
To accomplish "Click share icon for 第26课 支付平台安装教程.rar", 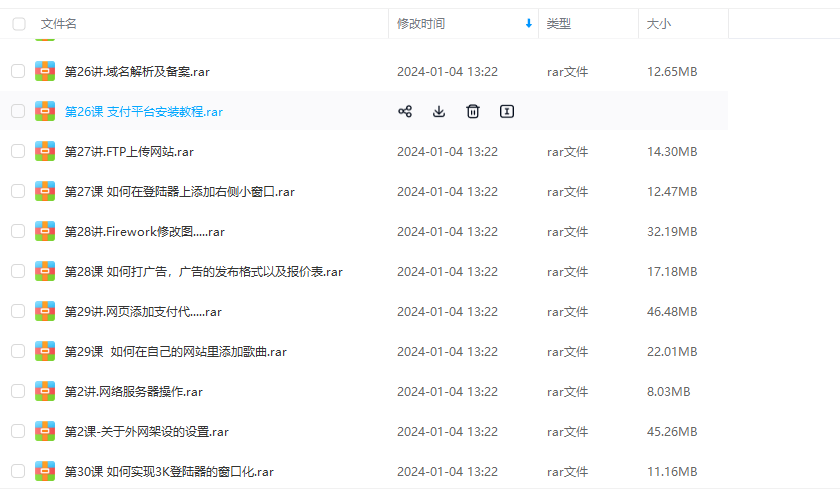I will point(405,111).
